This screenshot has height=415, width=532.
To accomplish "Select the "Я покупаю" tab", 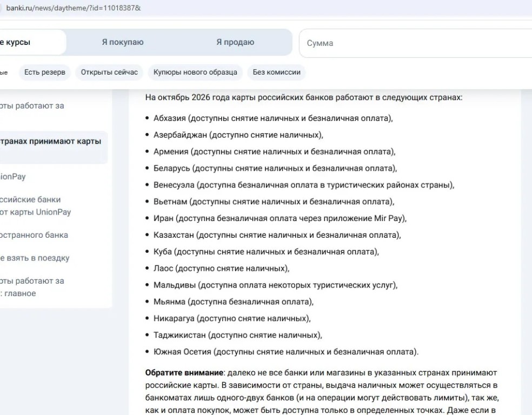I will [123, 42].
